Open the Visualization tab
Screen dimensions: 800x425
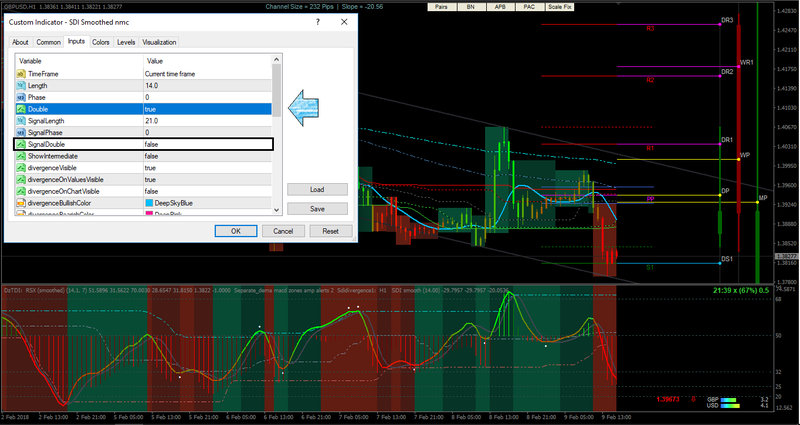point(159,42)
